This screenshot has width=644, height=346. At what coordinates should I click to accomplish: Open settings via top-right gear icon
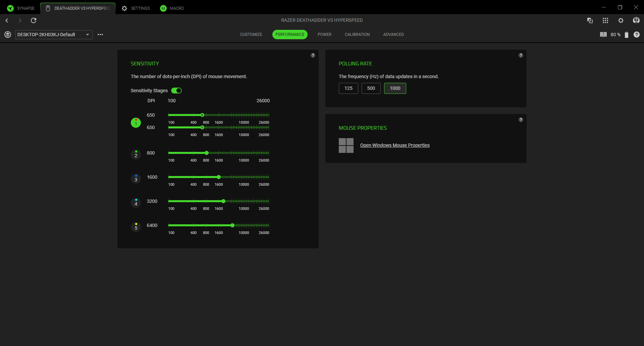(x=621, y=20)
